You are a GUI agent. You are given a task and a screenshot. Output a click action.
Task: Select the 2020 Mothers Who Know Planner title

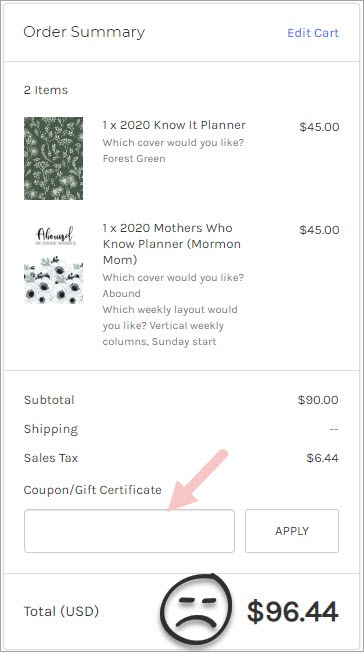click(x=171, y=244)
